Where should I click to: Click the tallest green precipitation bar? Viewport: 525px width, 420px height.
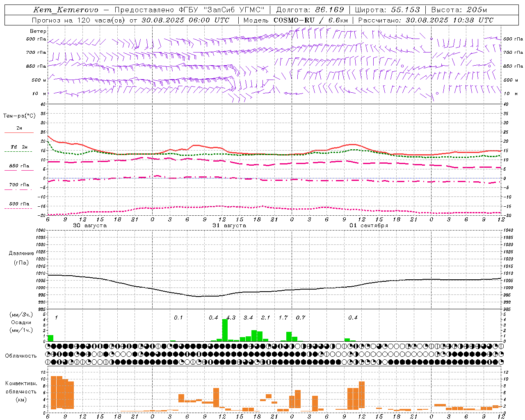pos(225,330)
